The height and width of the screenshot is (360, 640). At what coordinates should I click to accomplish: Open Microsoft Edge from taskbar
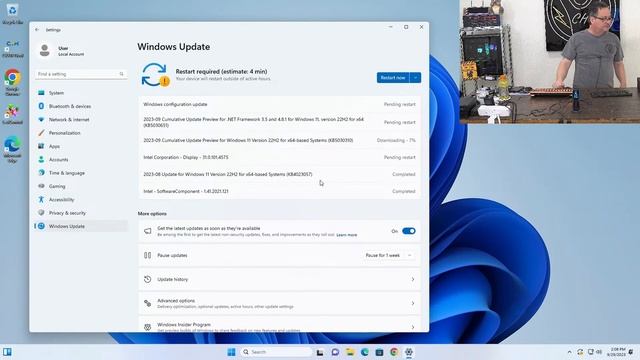point(364,352)
